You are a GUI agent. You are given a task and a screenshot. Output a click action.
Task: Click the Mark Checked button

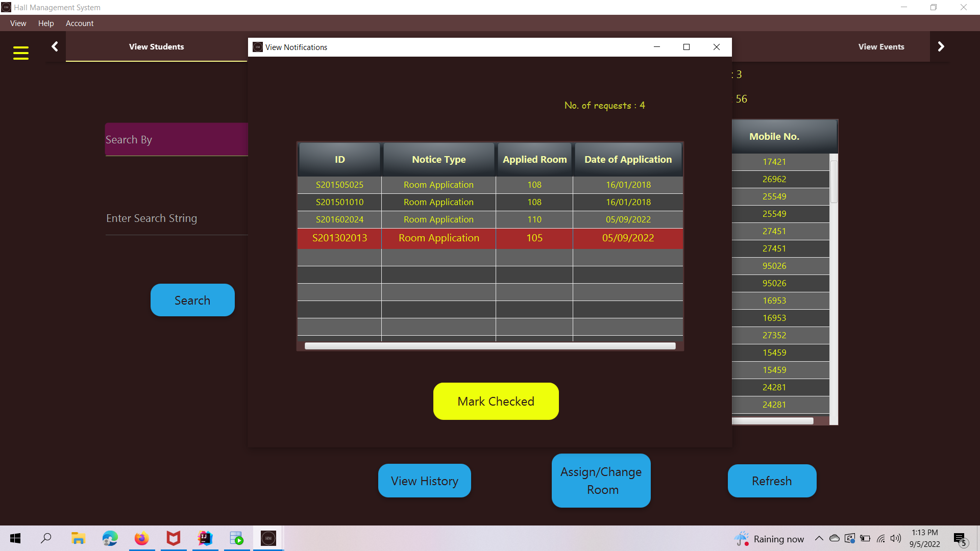point(495,402)
